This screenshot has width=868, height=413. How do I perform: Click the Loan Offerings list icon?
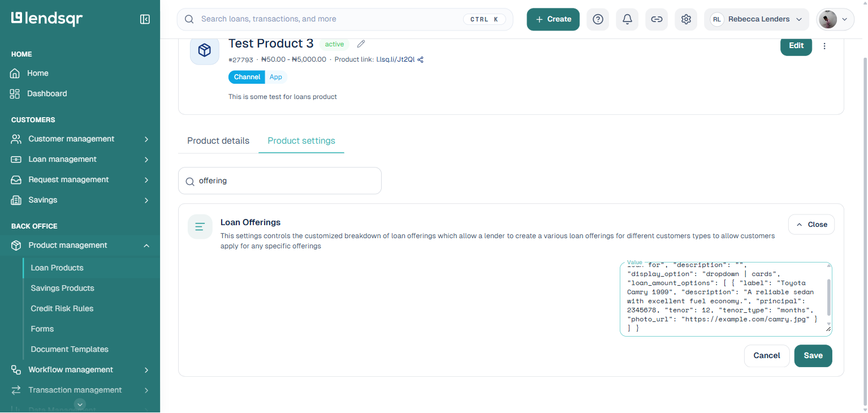(x=200, y=227)
